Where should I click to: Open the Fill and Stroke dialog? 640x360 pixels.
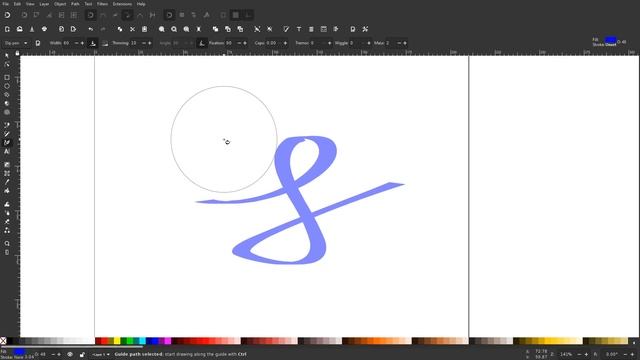pos(286,29)
